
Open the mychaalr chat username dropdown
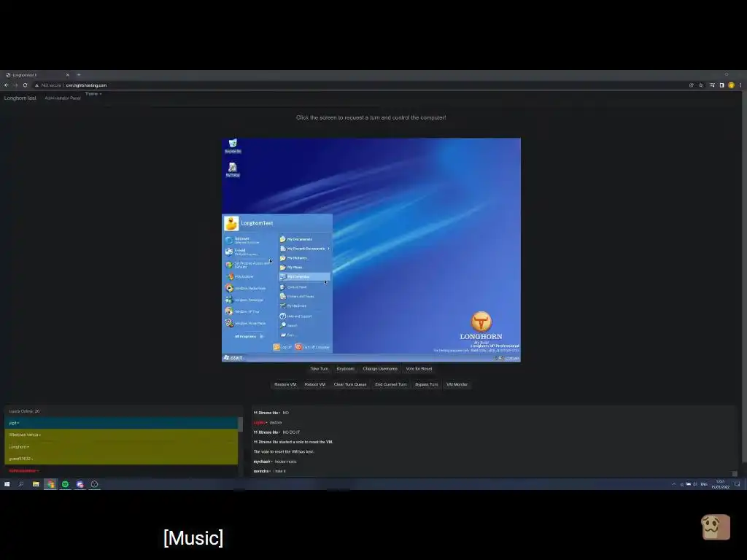[262, 462]
